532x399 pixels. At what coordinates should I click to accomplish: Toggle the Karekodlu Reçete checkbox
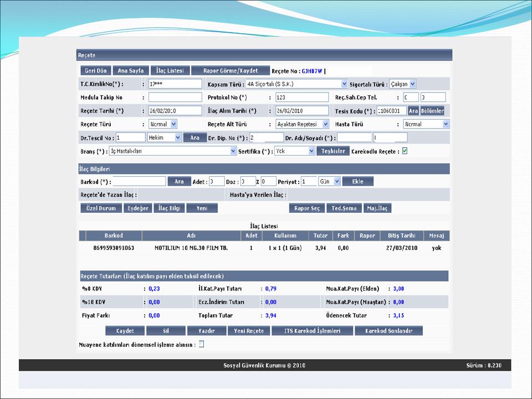pyautogui.click(x=405, y=151)
